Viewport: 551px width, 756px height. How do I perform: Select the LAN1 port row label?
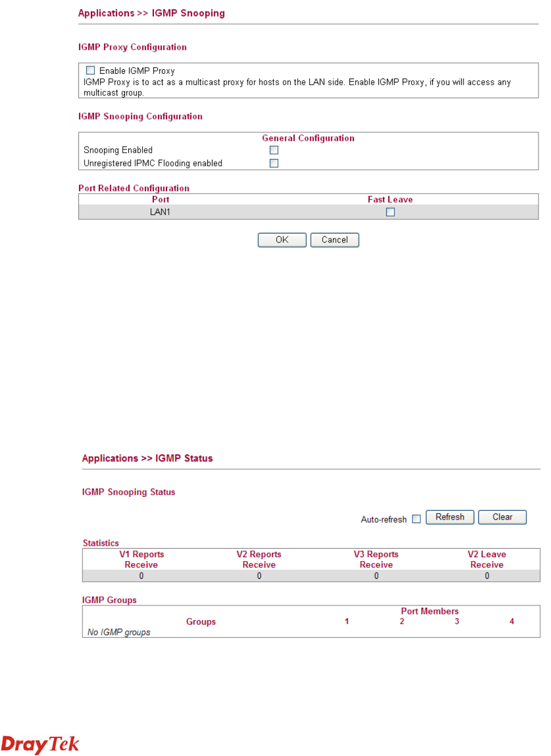click(x=160, y=212)
